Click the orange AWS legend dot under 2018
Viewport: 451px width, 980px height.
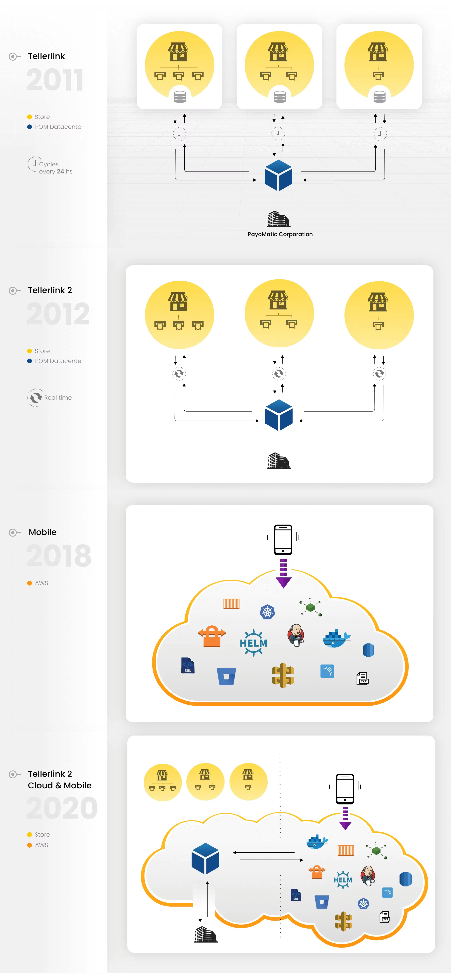tap(29, 583)
